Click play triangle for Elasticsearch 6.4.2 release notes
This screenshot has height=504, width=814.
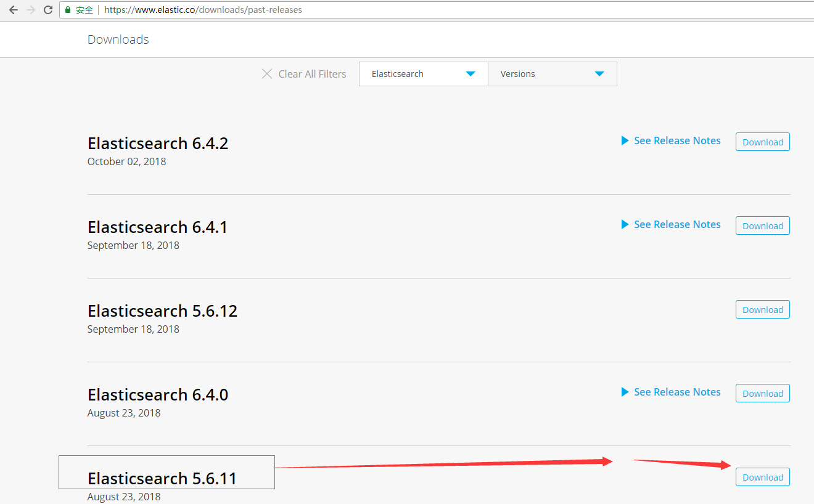click(625, 140)
